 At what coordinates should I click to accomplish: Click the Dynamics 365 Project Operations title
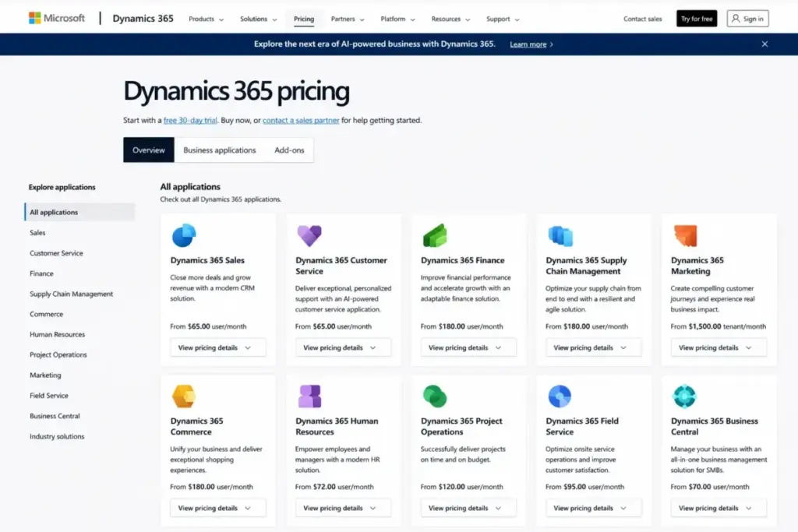tap(461, 426)
